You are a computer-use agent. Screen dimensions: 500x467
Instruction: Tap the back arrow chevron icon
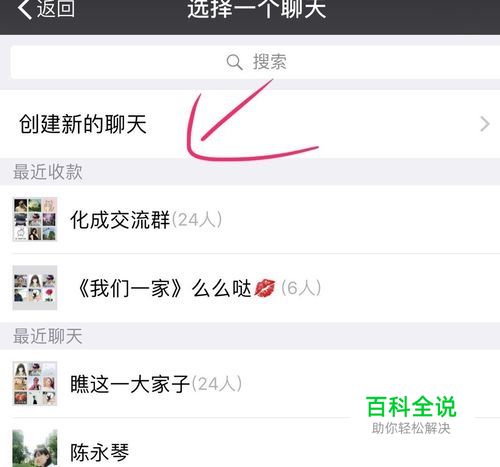pos(24,8)
